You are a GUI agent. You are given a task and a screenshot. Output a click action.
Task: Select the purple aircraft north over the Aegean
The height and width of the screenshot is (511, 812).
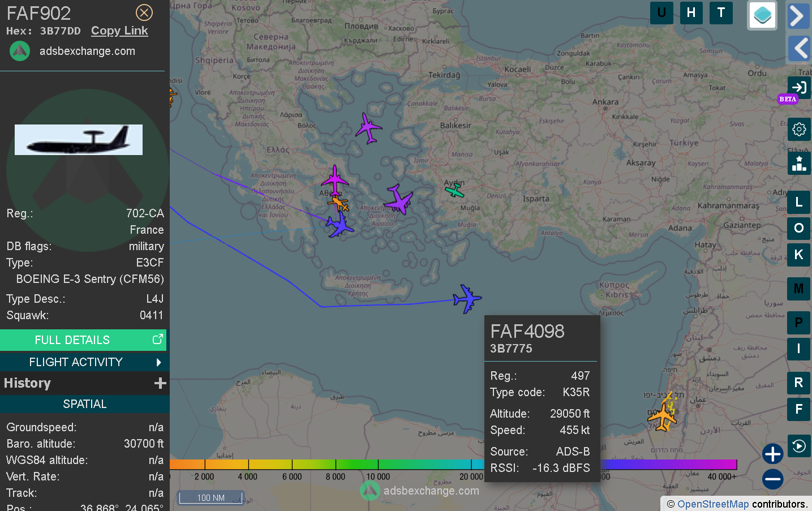369,128
